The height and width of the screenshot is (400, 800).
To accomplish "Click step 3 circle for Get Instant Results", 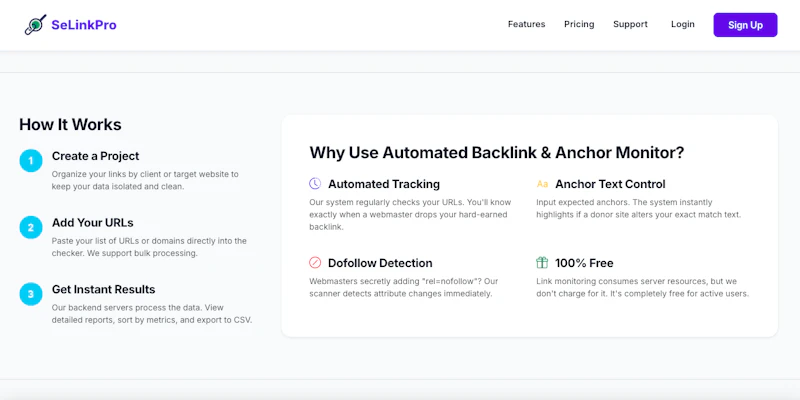I will click(31, 294).
